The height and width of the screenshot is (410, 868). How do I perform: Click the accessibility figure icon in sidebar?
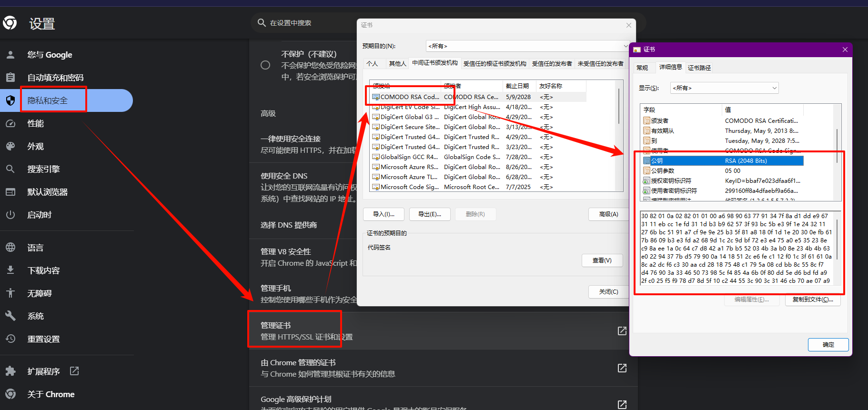coord(10,293)
